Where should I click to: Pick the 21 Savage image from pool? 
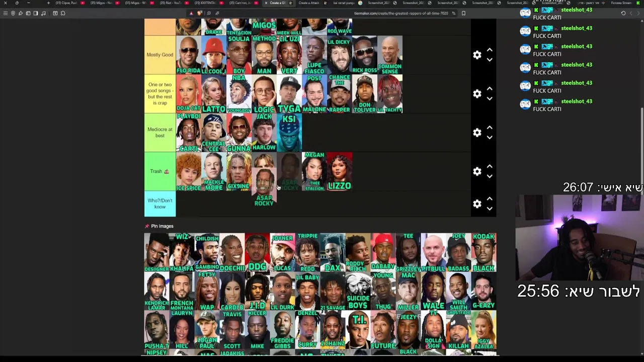pos(333,292)
